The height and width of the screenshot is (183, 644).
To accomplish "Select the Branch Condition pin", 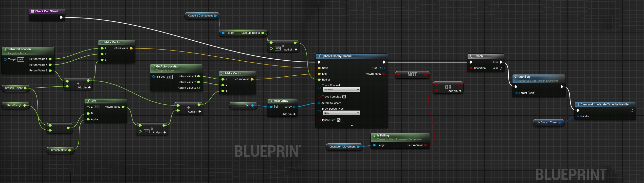I will 471,68.
